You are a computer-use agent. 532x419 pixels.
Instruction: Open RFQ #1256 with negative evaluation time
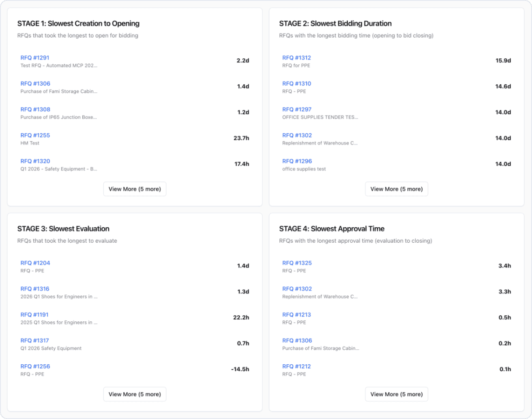pos(34,366)
